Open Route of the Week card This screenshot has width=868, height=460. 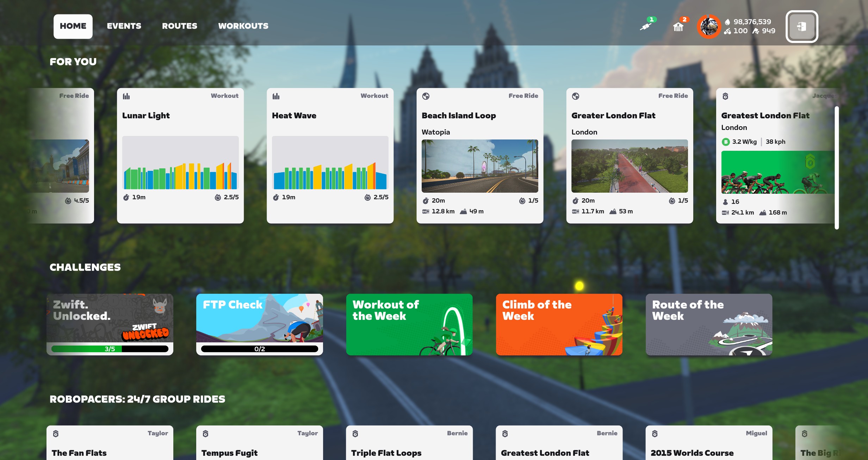pos(709,324)
